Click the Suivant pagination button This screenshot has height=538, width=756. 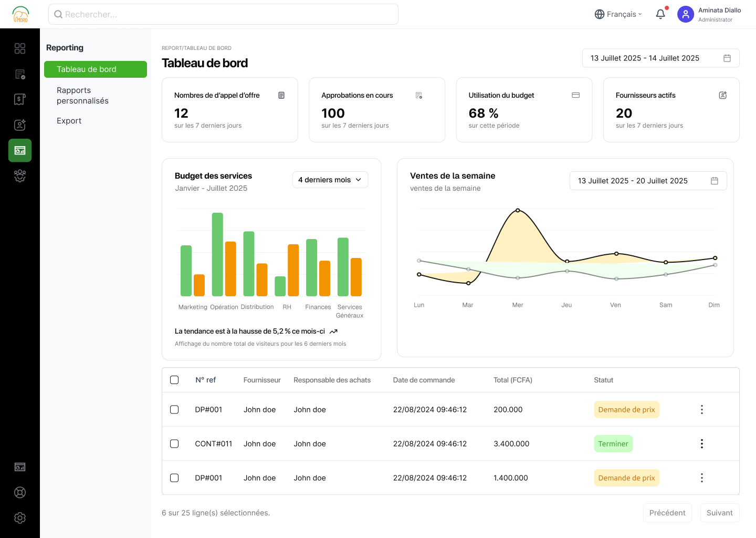click(719, 513)
